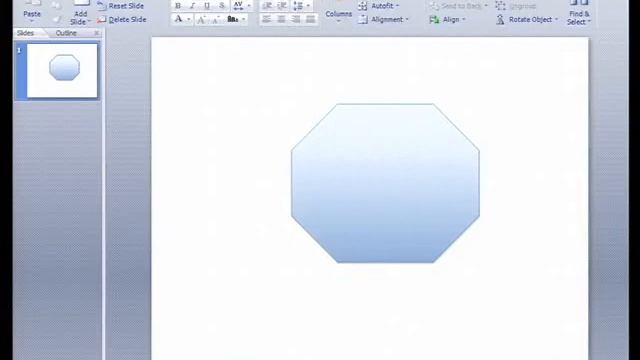Select the octagon shape on slide
The image size is (640, 360).
[385, 183]
